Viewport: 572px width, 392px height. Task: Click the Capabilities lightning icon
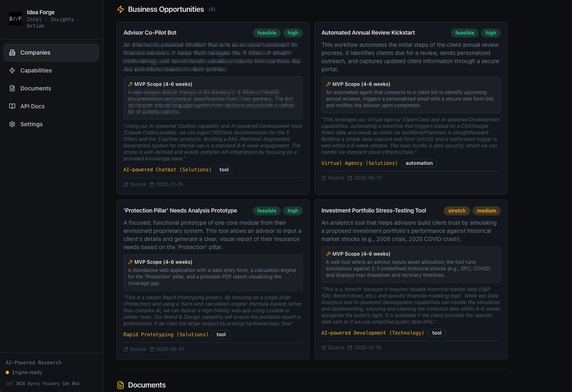tap(12, 70)
